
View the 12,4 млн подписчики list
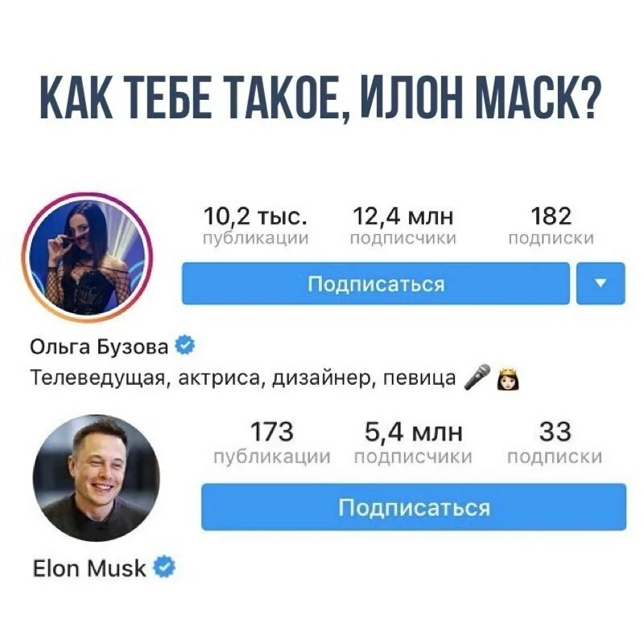[403, 225]
